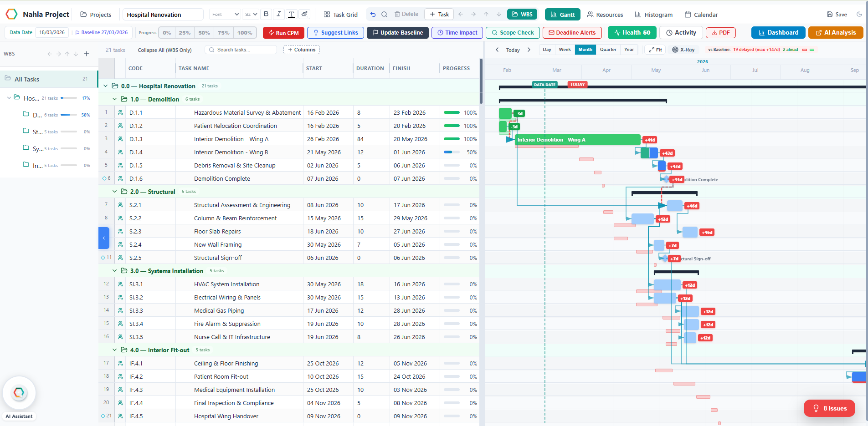Open the Font dropdown

tap(225, 15)
